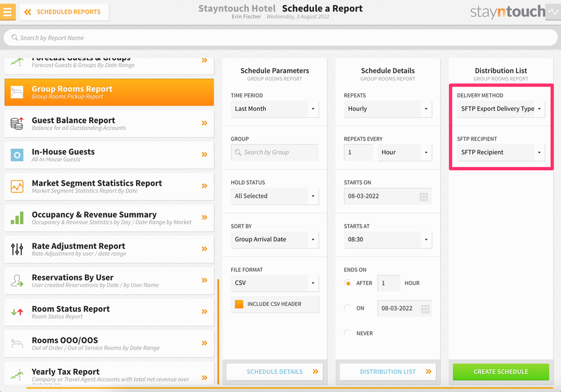Go back to Scheduled Reports
Viewport: 561px width, 392px height.
(65, 12)
